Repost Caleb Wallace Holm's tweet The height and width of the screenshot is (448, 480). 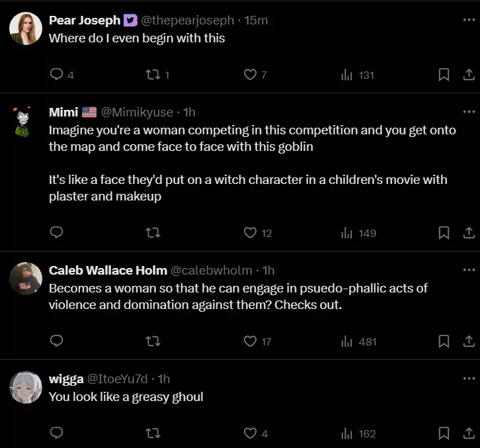tap(153, 341)
